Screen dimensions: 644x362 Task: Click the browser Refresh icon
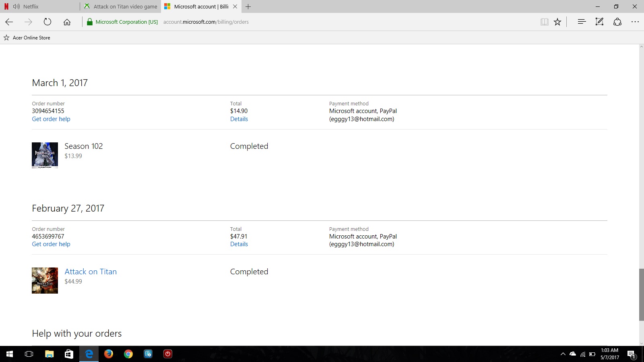[x=47, y=22]
